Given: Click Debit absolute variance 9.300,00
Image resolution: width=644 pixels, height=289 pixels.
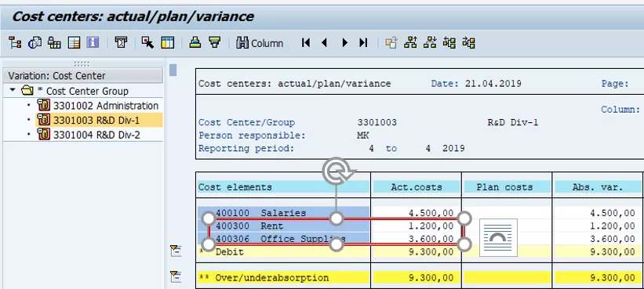Looking at the screenshot, I should click(613, 251).
